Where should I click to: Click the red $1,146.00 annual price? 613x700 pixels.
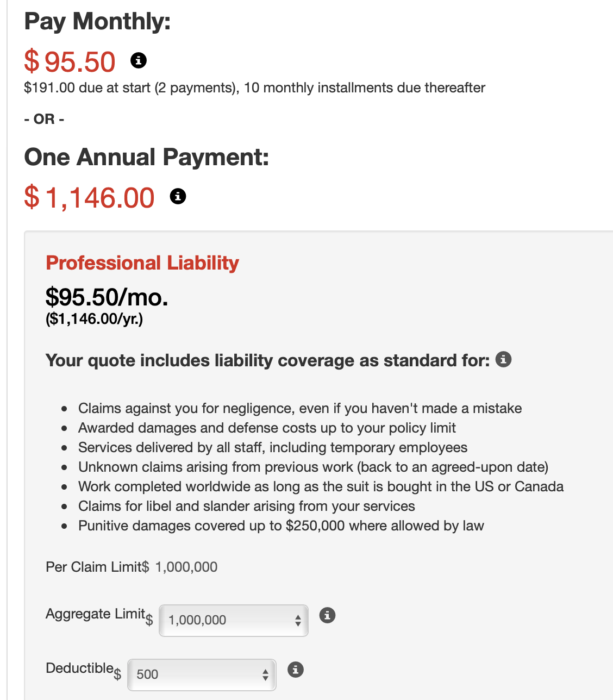(x=90, y=197)
